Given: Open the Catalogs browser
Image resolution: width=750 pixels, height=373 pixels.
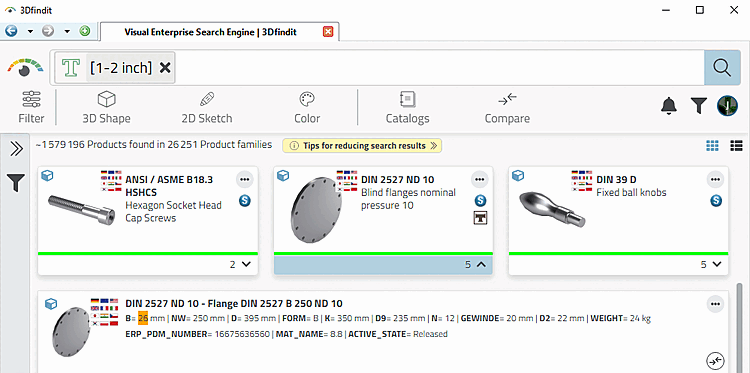Looking at the screenshot, I should pos(408,109).
